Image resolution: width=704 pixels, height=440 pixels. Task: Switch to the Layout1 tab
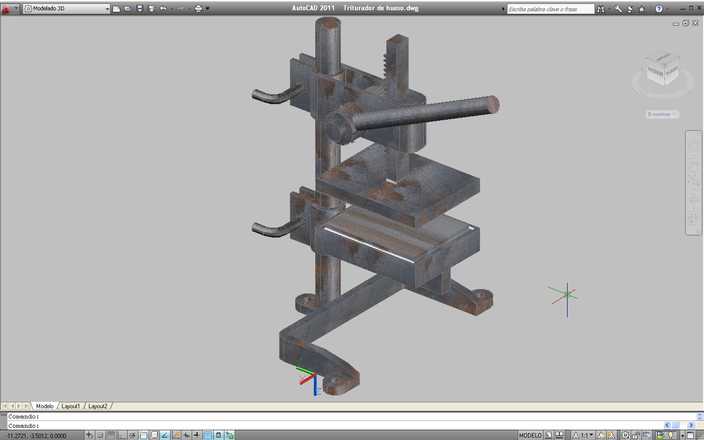click(71, 406)
